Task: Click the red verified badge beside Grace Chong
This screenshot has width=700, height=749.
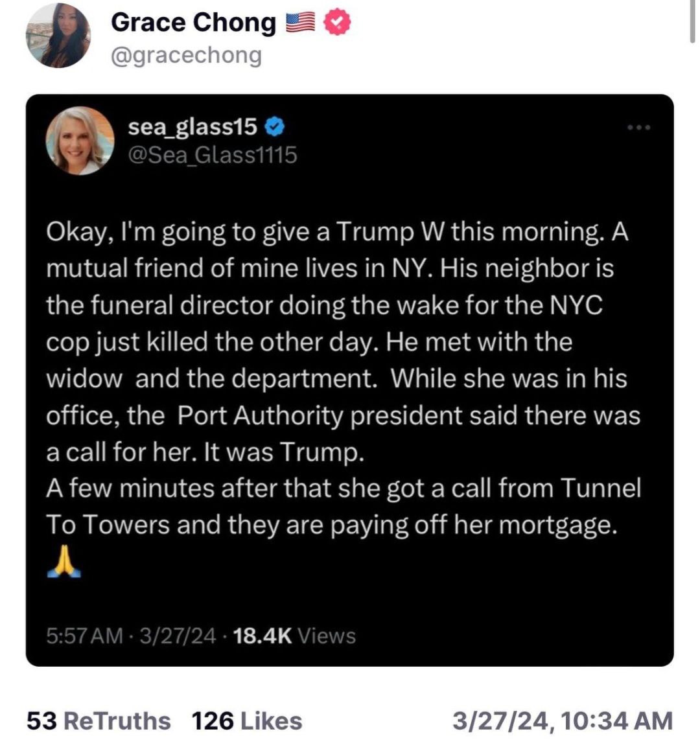Action: (x=337, y=23)
